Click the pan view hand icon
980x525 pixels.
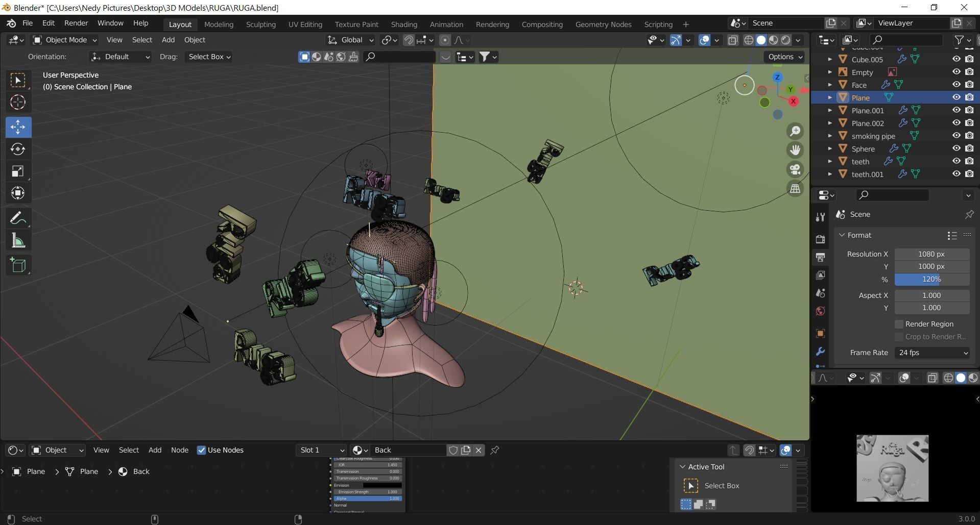point(795,150)
